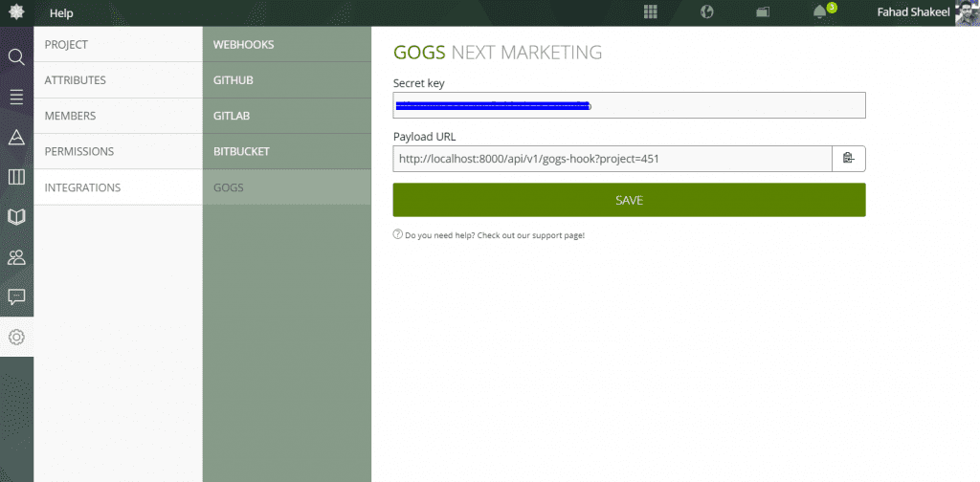Viewport: 980px width, 482px height.
Task: Select the ATTRIBUTES admin section
Action: pos(118,80)
